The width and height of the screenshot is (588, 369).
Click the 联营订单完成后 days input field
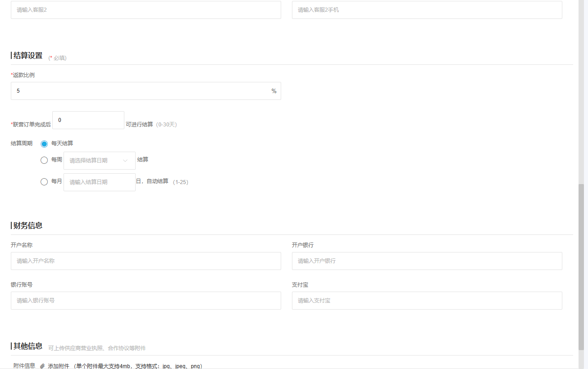(x=88, y=120)
